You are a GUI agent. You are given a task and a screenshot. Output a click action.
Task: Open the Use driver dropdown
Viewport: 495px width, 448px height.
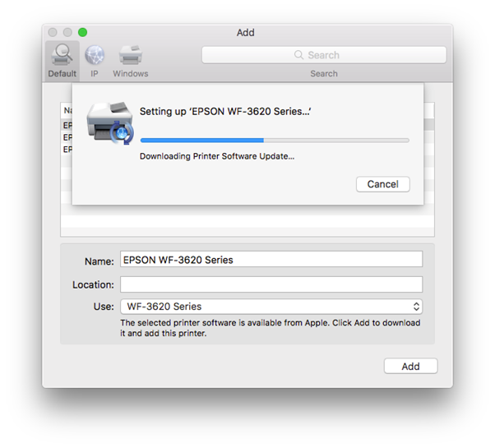271,307
